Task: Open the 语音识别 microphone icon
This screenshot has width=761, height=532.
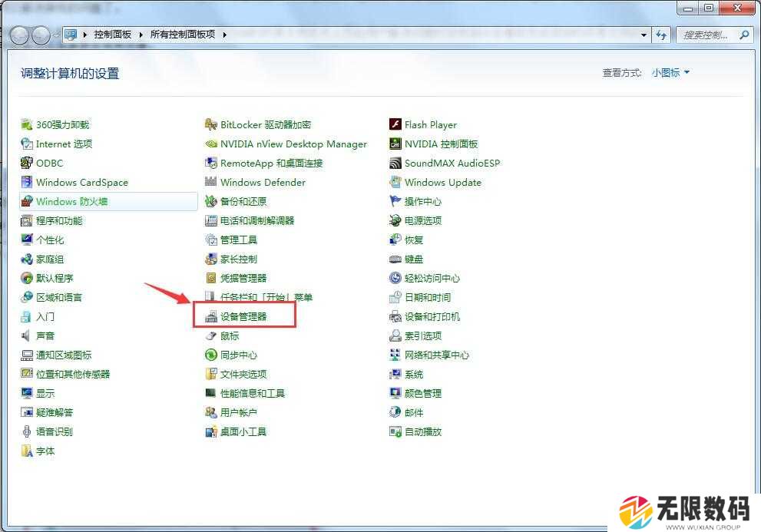Action: [27, 431]
